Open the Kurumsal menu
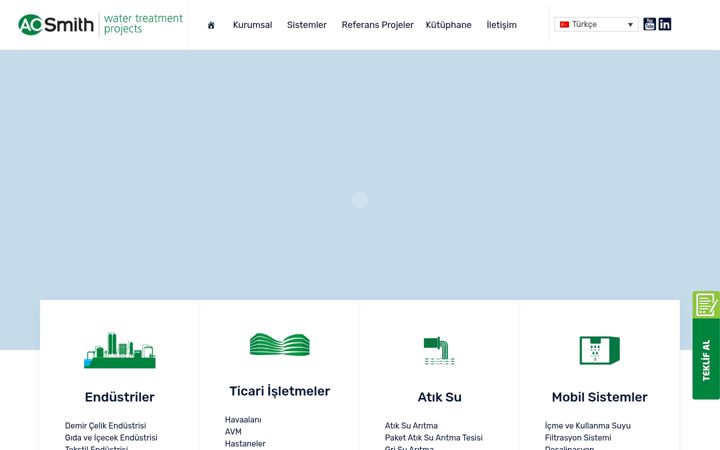The image size is (720, 450). tap(253, 25)
